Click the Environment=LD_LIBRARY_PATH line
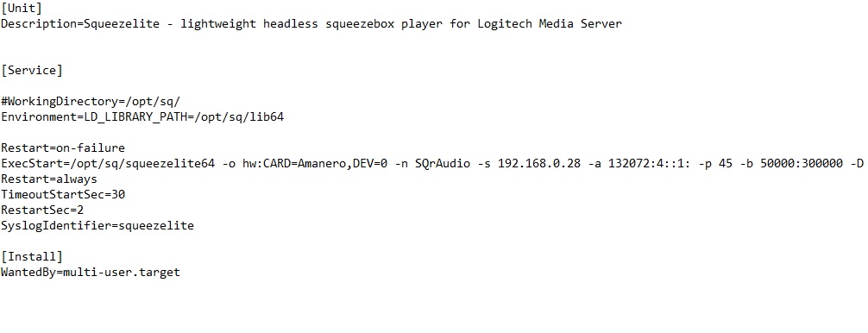This screenshot has height=333, width=868. pos(142,116)
